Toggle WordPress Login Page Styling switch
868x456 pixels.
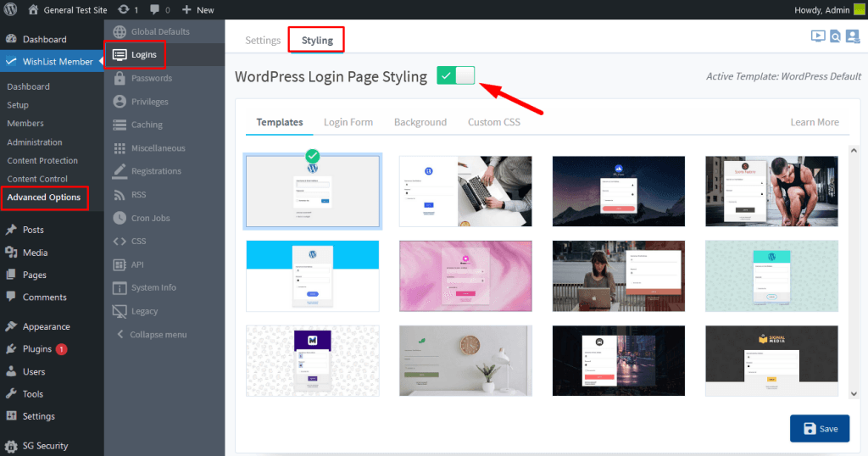[x=455, y=75]
